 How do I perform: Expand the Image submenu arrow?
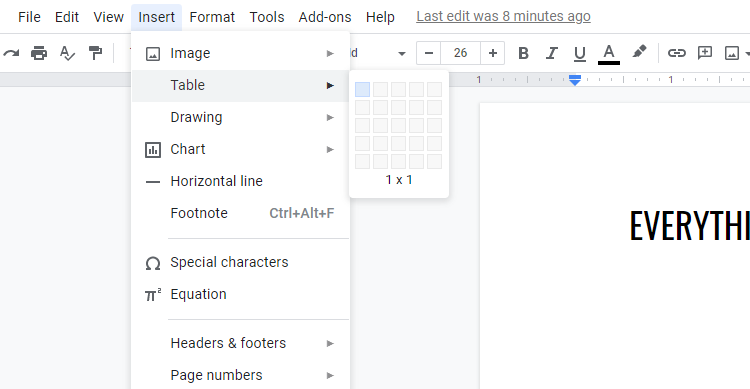(330, 53)
